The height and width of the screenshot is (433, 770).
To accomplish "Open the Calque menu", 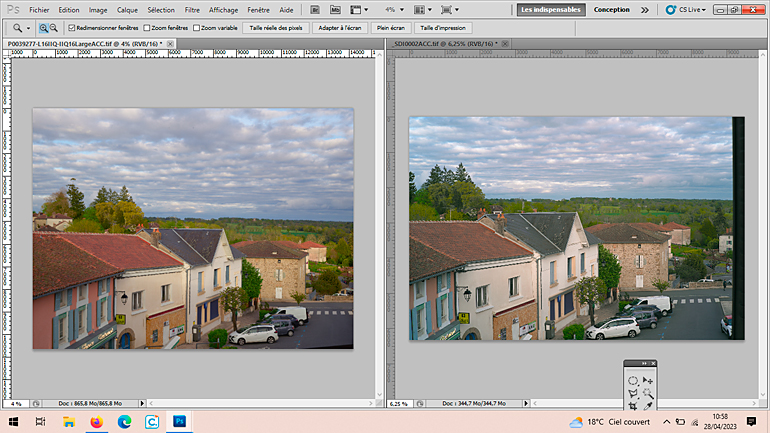I will (x=127, y=10).
